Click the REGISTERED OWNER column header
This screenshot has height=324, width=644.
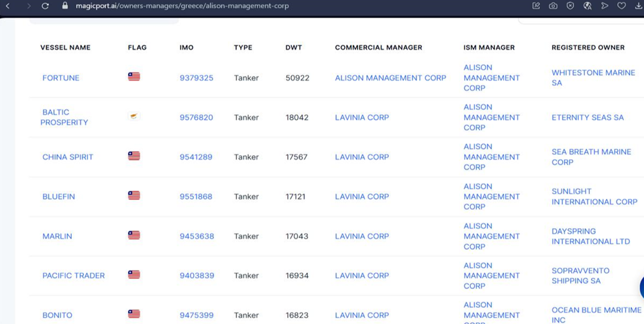[x=588, y=47]
